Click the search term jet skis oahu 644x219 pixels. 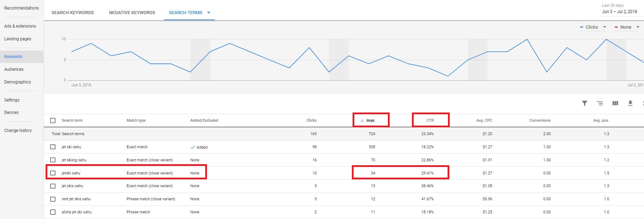72,186
